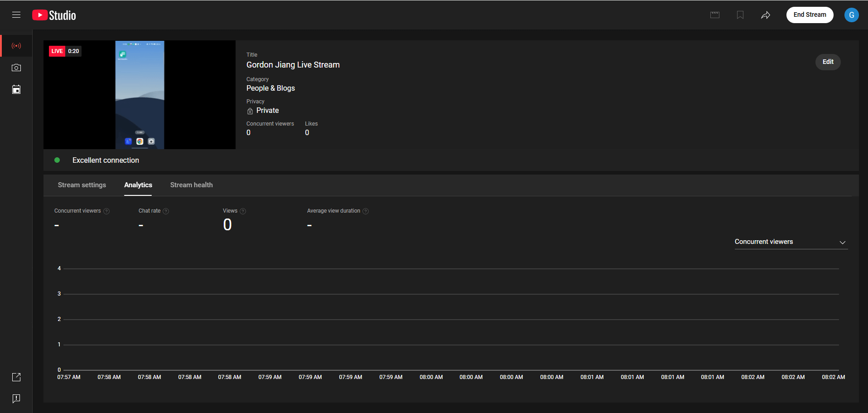Expand the Concurrent viewers chart dropdown
Image resolution: width=868 pixels, height=413 pixels.
(791, 242)
